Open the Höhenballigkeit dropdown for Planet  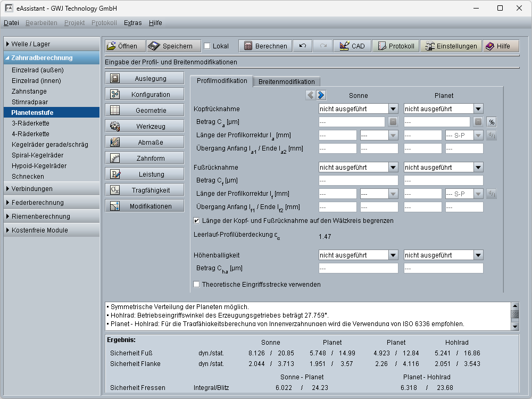point(478,255)
